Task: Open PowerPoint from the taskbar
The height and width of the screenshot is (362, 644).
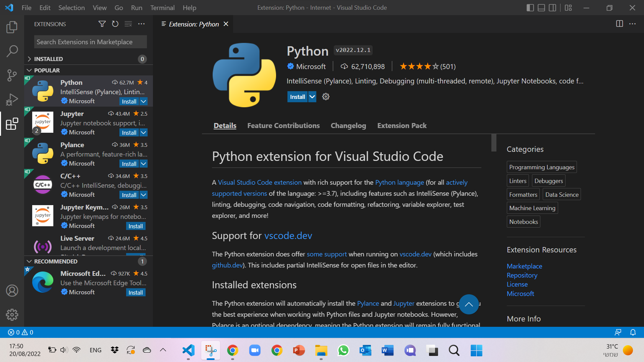Action: 299,351
